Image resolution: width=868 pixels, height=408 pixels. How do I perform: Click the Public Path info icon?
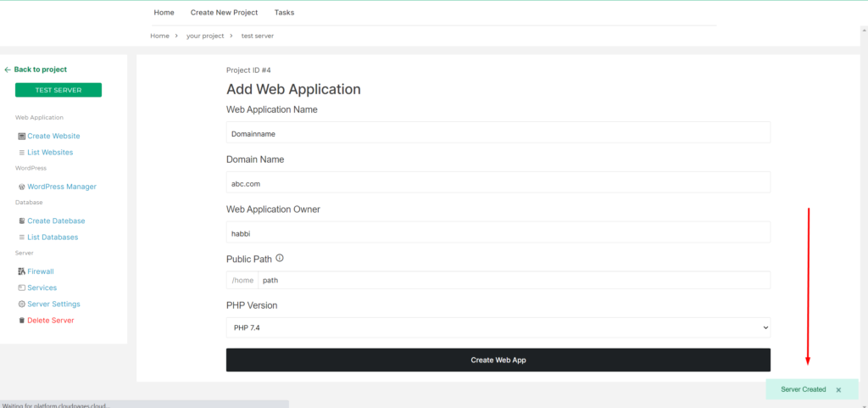280,258
